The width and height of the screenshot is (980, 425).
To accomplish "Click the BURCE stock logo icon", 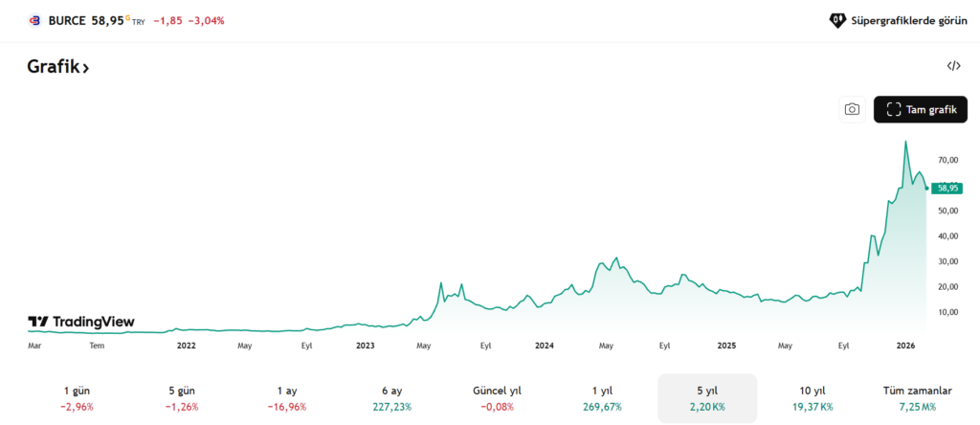I will [x=35, y=19].
